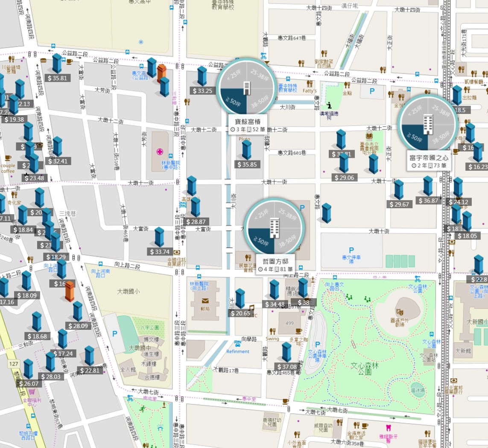The width and height of the screenshot is (488, 448).
Task: Click the blue building marker labeled $35.81
Action: [x=57, y=64]
